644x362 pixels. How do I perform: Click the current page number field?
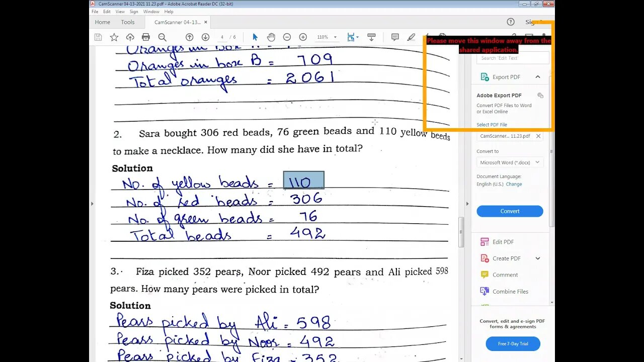tap(222, 37)
